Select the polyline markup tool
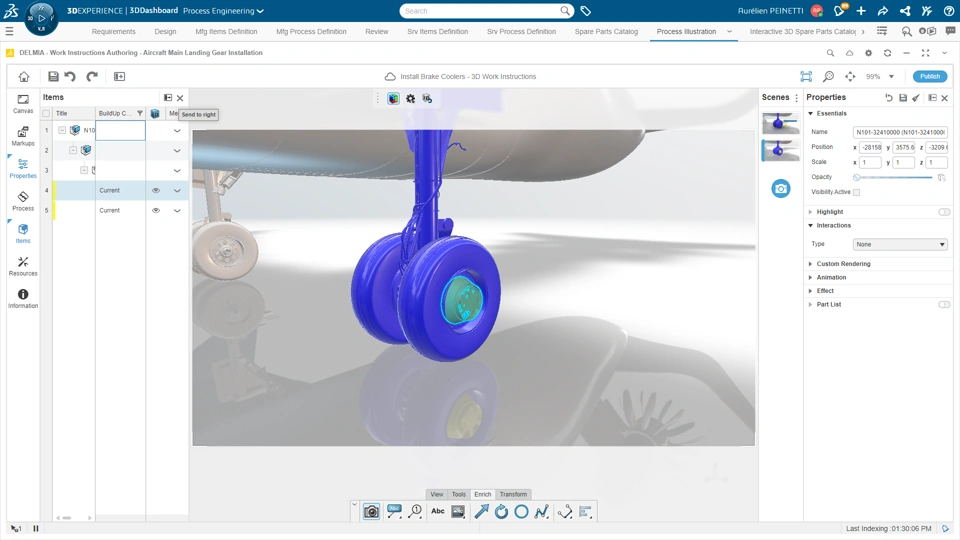Screen dimensions: 960x540 tap(541, 511)
